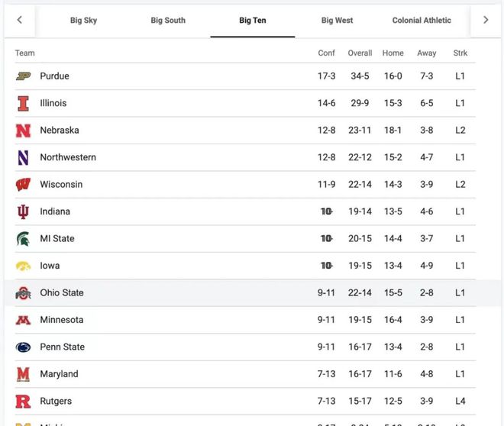Click the Ohio State logo
This screenshot has height=426, width=504.
(x=23, y=293)
